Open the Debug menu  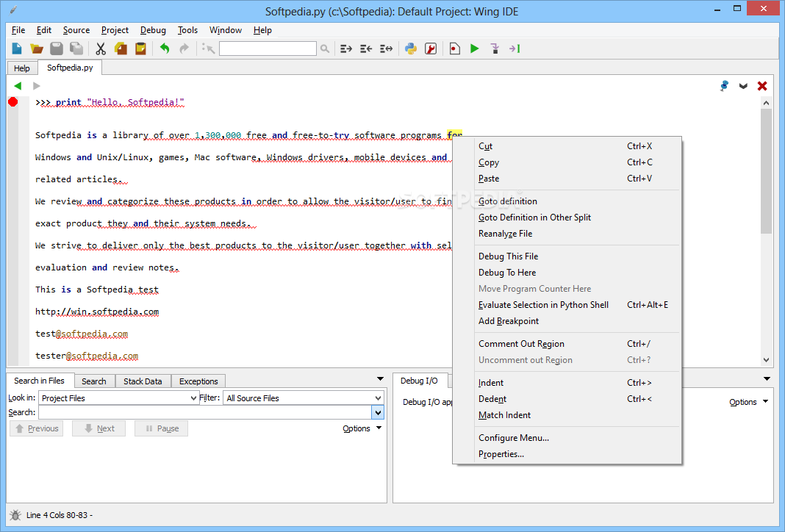coord(153,30)
